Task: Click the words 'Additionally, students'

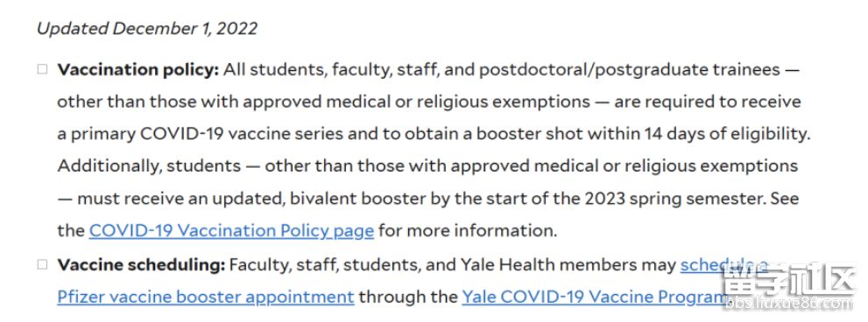Action: coord(149,166)
